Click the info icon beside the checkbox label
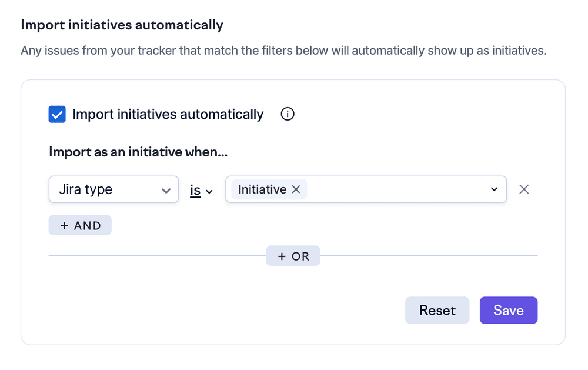 point(288,114)
